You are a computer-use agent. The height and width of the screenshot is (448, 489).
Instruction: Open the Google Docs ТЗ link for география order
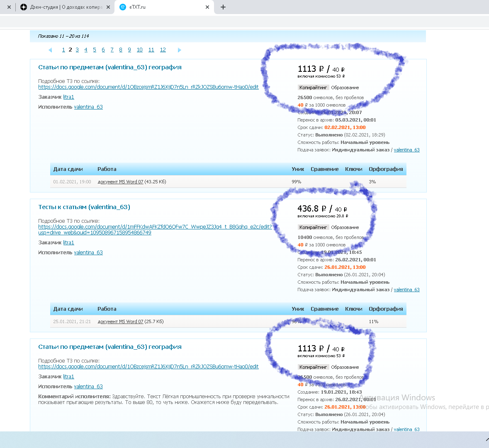(148, 87)
